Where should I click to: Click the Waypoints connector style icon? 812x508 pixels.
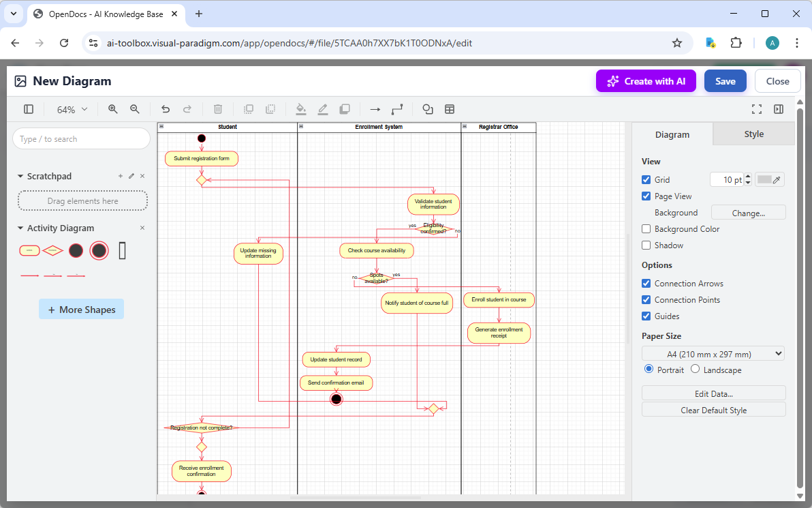pos(397,109)
